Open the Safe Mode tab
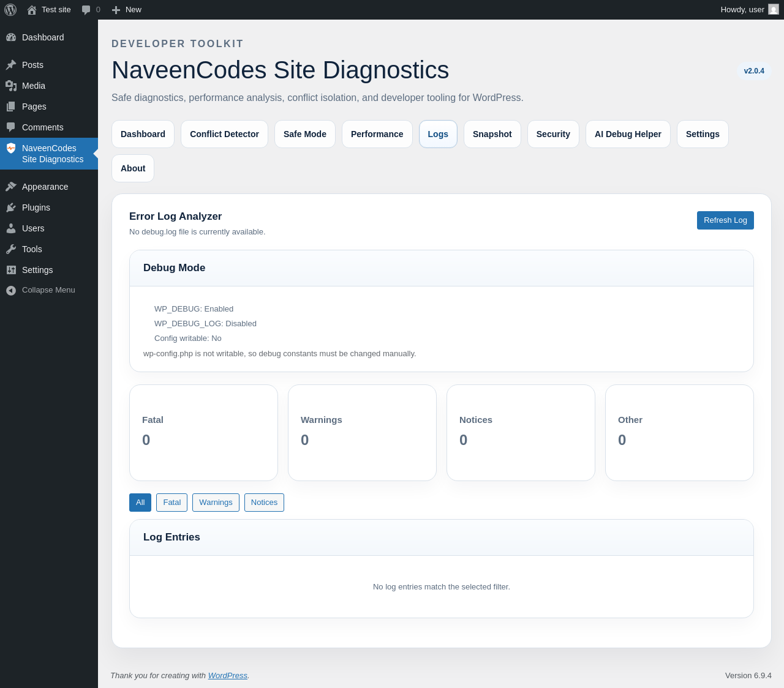Image resolution: width=784 pixels, height=688 pixels. pyautogui.click(x=305, y=134)
